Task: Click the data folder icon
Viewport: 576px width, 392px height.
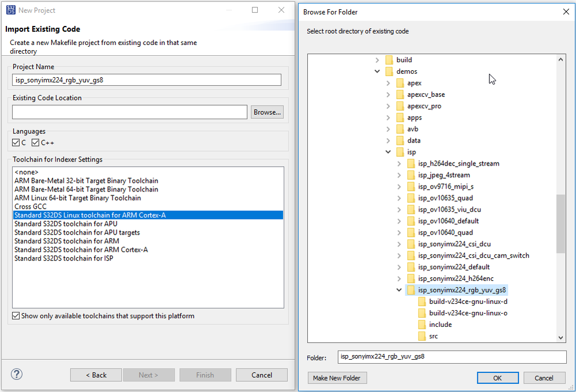Action: (x=400, y=140)
